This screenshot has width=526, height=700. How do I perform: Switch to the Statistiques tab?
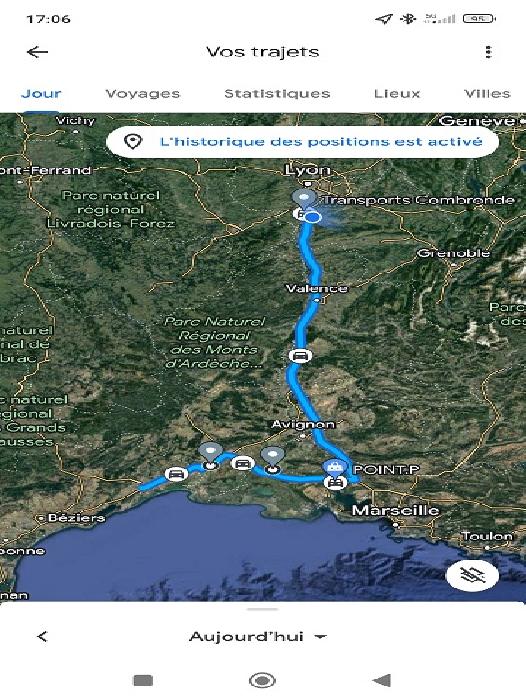277,93
